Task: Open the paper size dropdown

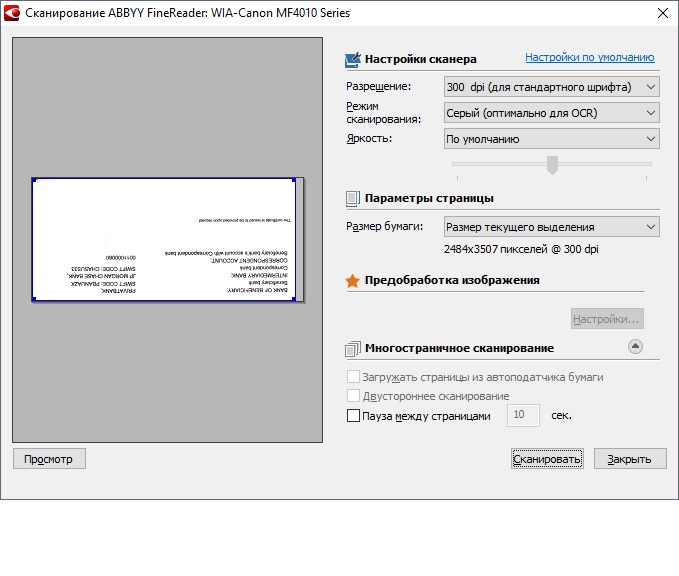Action: (x=551, y=227)
